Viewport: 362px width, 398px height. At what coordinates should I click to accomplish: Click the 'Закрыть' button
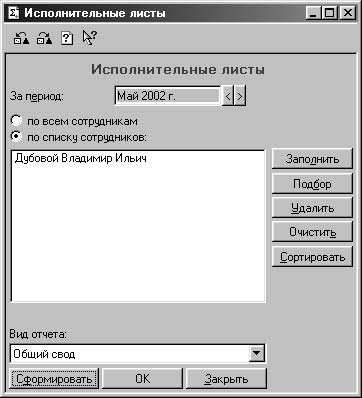coord(226,379)
